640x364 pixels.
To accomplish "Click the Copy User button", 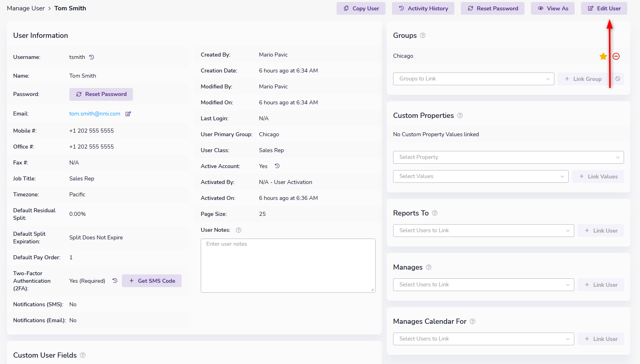I will pos(361,8).
